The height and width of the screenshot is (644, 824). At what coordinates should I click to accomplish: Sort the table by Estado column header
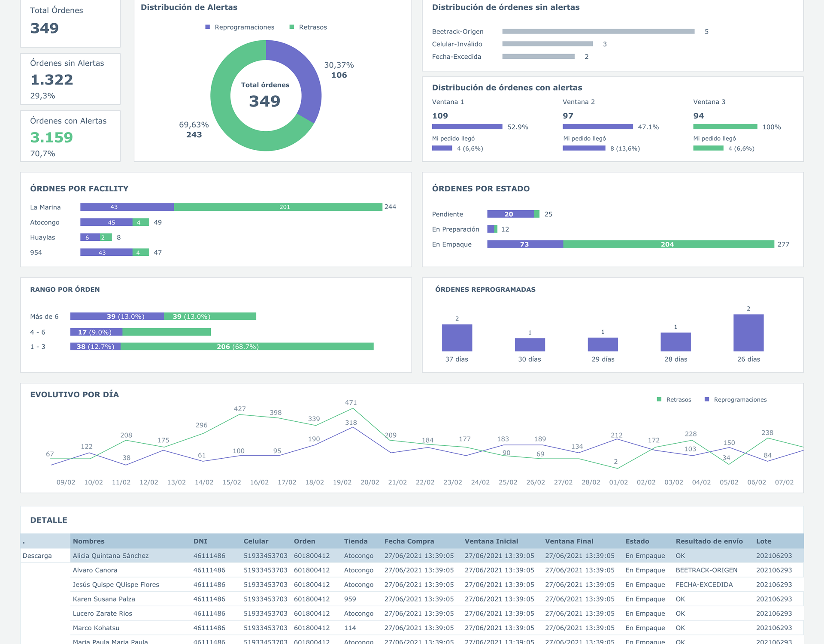point(637,541)
